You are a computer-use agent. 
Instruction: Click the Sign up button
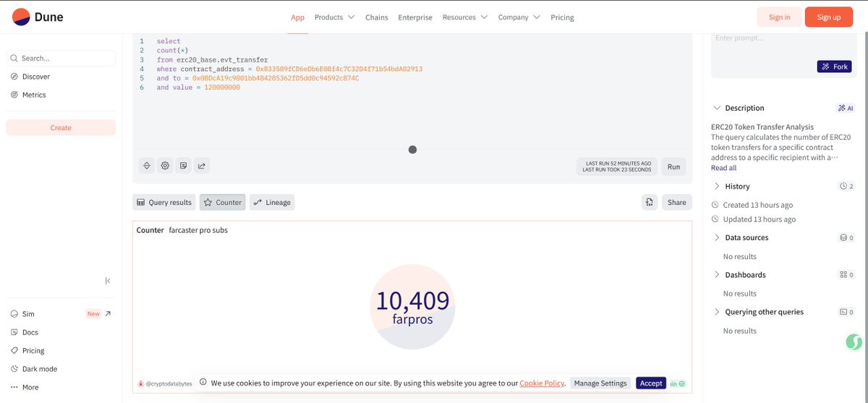click(x=829, y=17)
